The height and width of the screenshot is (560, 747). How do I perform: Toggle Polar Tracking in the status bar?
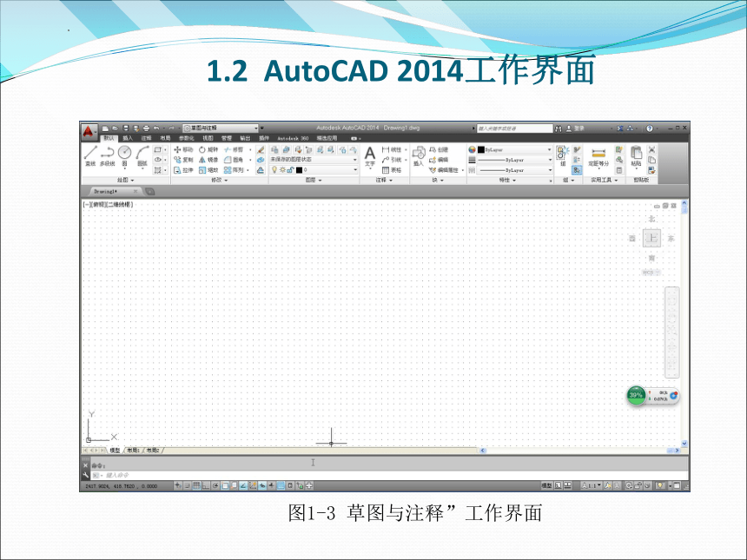(x=215, y=485)
